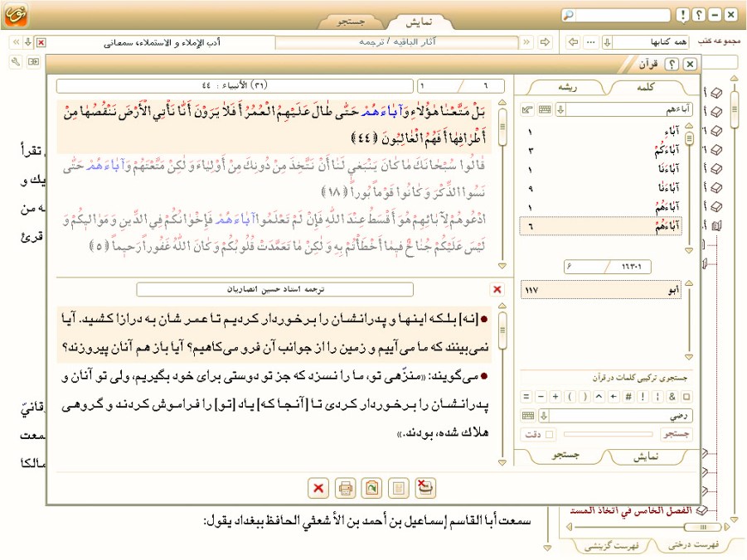This screenshot has width=747, height=560.
Task: Open the translator selector ترجمه استاد حسین انصاریان
Action: (x=275, y=289)
